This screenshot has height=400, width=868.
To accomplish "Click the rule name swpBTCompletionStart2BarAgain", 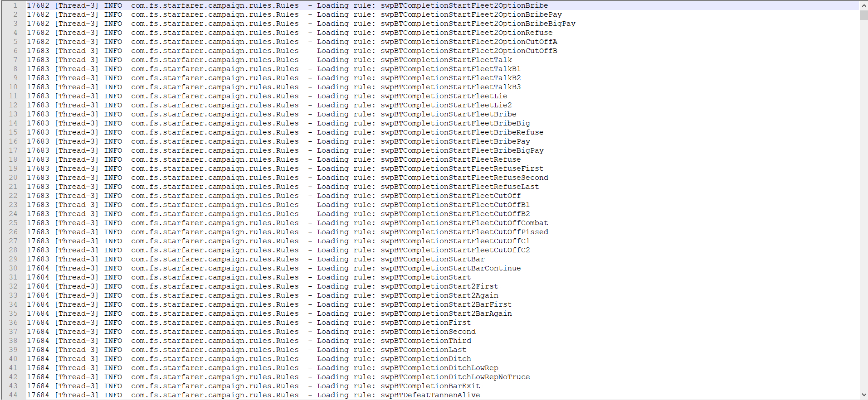I will coord(446,313).
